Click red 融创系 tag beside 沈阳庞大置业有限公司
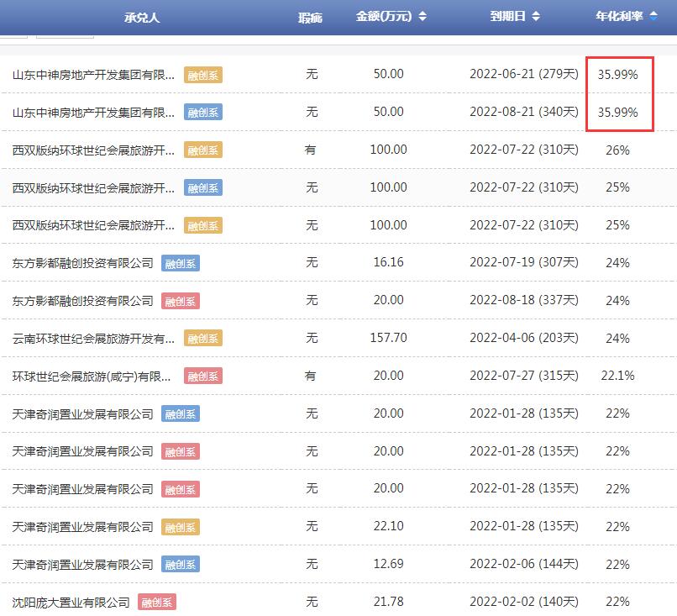Viewport: 677px width, 616px height. (157, 603)
